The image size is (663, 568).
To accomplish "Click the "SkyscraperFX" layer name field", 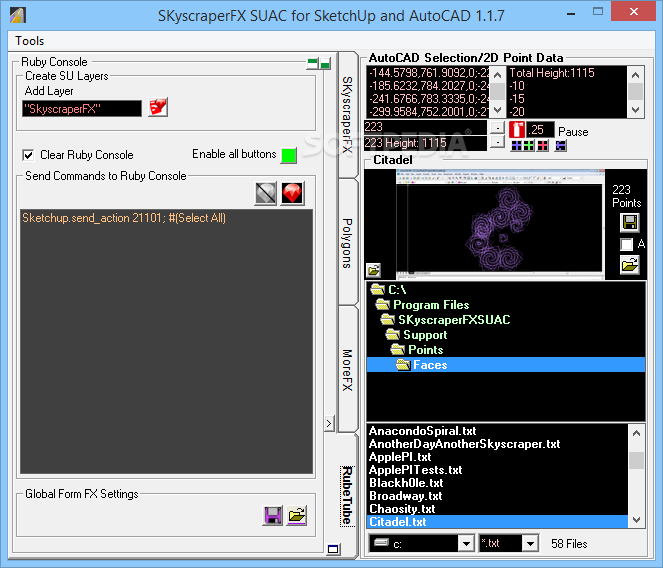I will click(x=82, y=109).
